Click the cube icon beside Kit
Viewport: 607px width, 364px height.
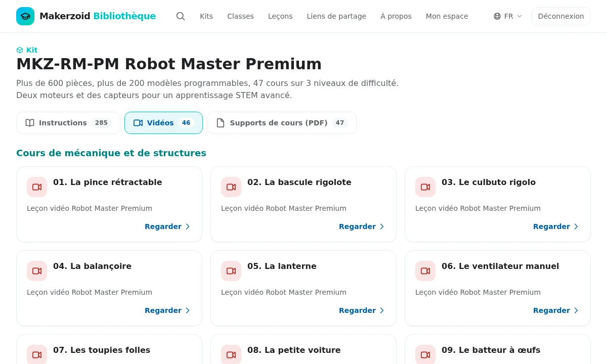pos(20,50)
